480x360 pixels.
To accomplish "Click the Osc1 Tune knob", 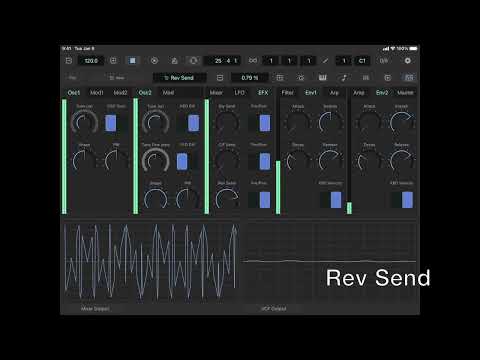I will tap(84, 123).
